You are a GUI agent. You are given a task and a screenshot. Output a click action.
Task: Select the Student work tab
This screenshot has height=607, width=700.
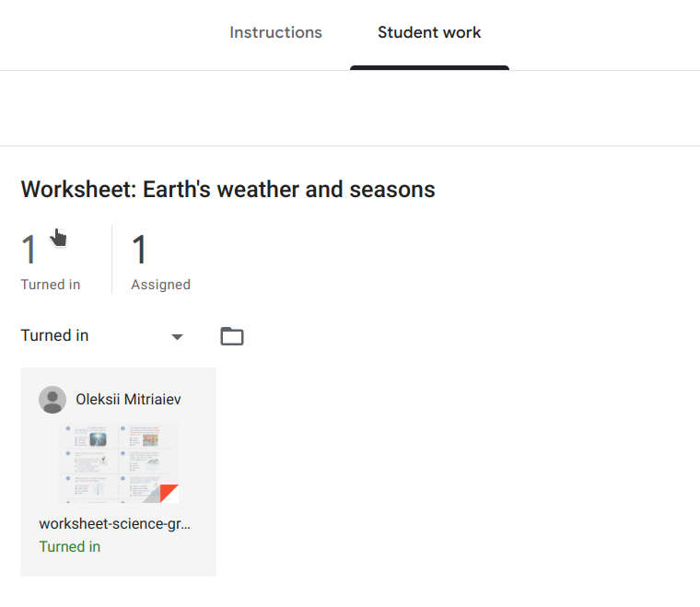tap(429, 32)
